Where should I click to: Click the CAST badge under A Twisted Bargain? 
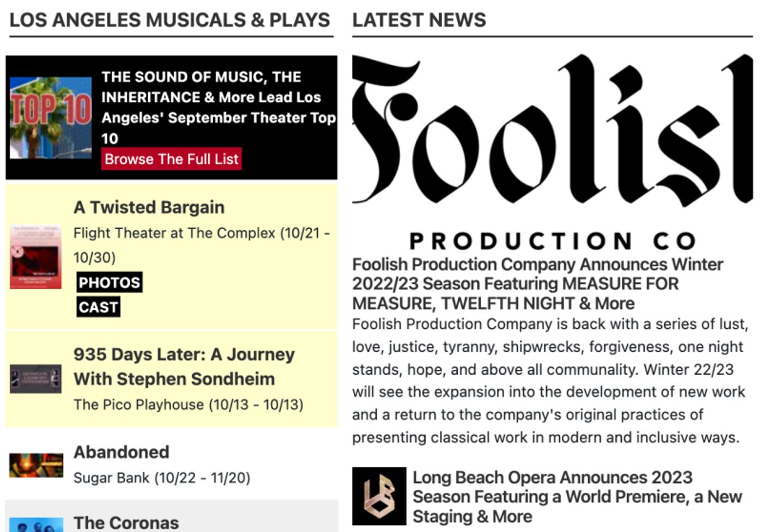tap(98, 307)
